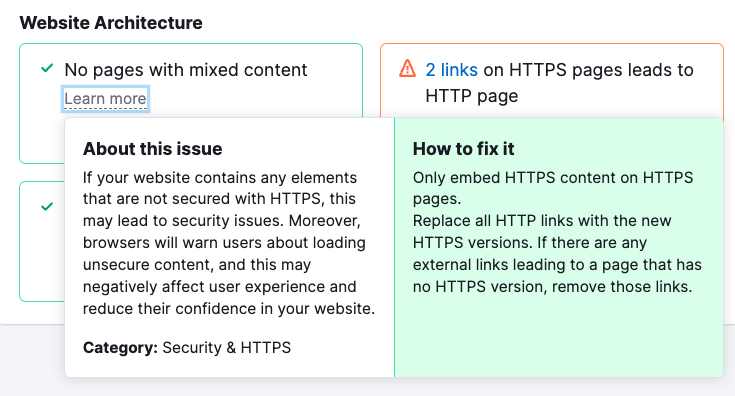Screen dimensions: 735x396
Task: Click paragraph starting If your website contains
Action: [x=229, y=243]
